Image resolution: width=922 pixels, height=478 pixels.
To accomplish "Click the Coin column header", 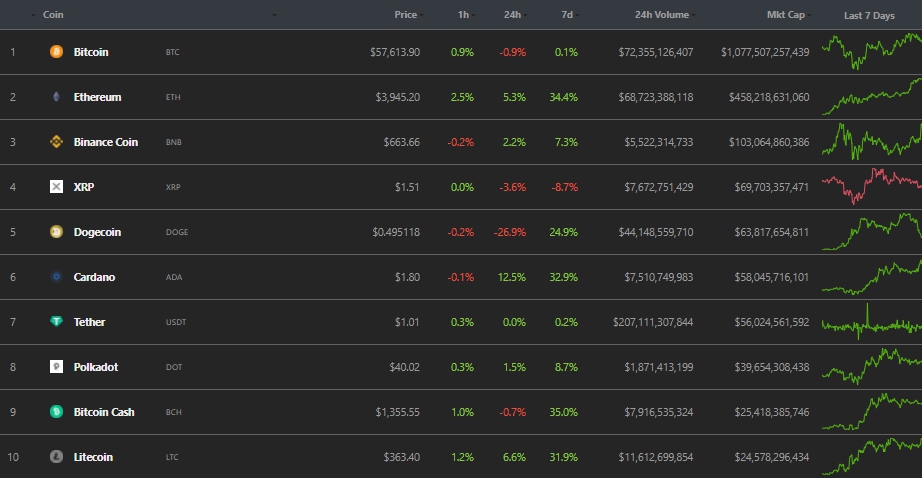I will (53, 15).
